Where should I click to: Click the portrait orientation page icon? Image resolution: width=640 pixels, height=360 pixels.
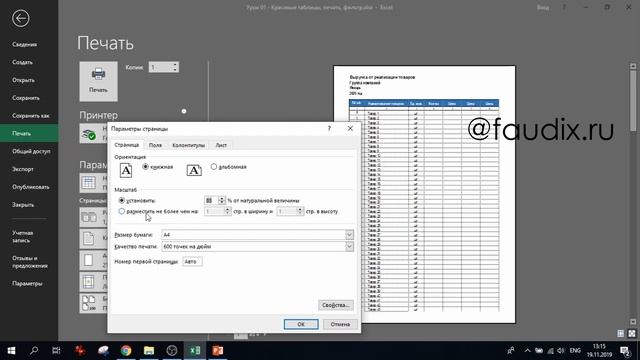126,170
